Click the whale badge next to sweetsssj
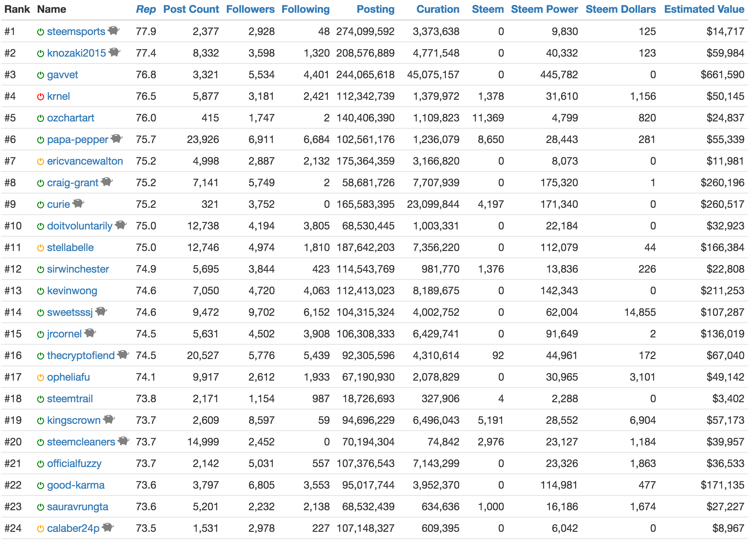Viewport: 756px width, 540px height. 101,312
